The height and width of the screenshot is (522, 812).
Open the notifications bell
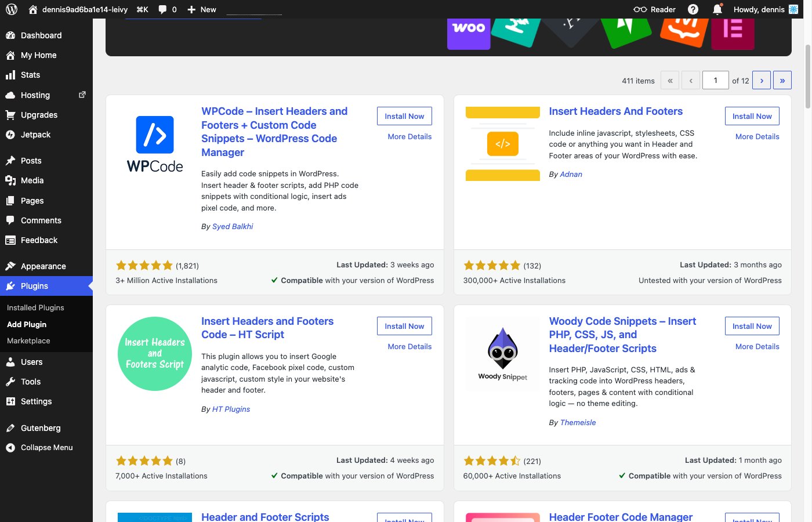click(x=717, y=9)
